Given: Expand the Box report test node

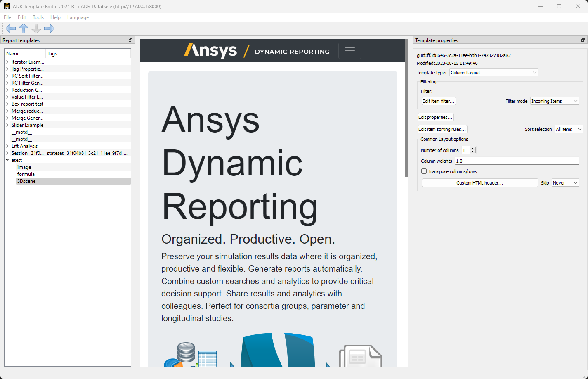Looking at the screenshot, I should click(x=7, y=104).
